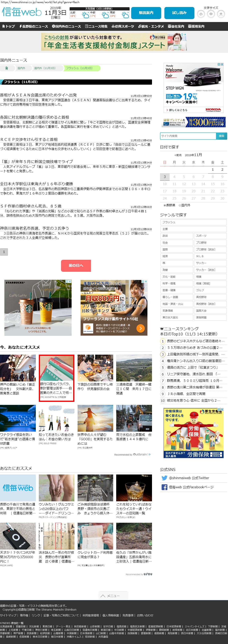This screenshot has width=228, height=644.
Task: Expand the メニュー footer toggle
Action: pos(113,596)
